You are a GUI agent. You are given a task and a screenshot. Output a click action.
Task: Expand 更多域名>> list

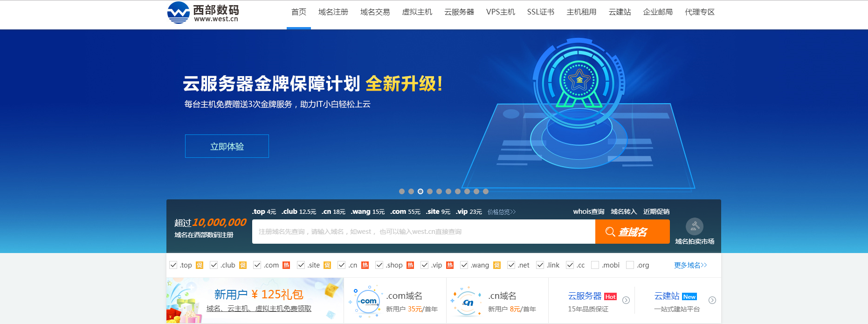click(690, 265)
